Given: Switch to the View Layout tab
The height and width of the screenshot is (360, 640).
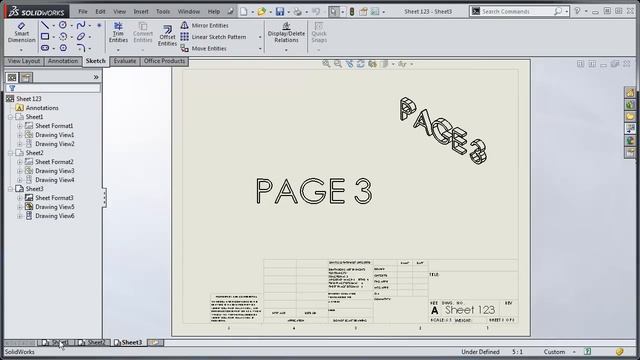Looking at the screenshot, I should [x=24, y=61].
